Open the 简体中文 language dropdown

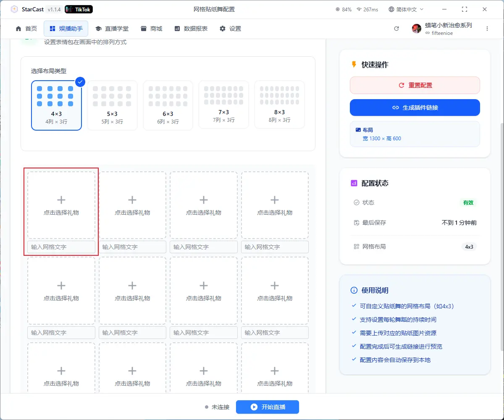pyautogui.click(x=406, y=9)
